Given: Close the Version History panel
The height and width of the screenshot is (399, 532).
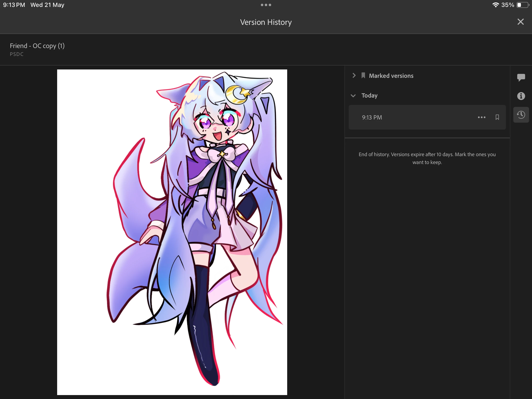Looking at the screenshot, I should click(x=520, y=22).
